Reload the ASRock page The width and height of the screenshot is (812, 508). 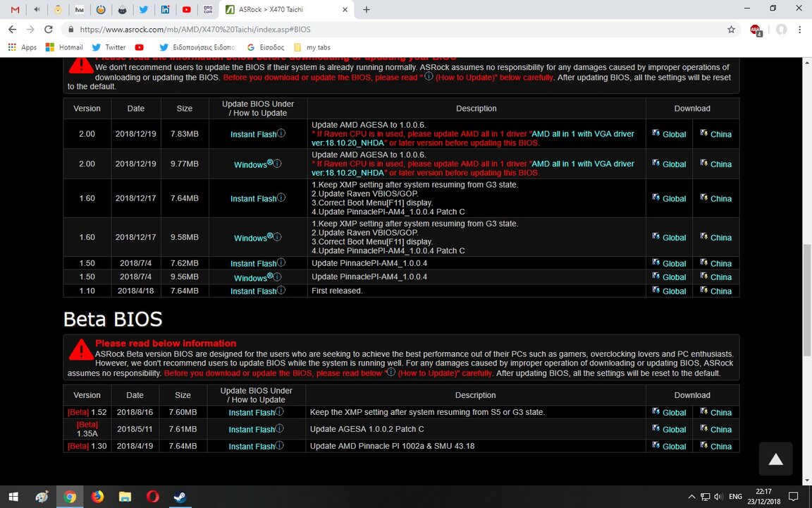pos(48,30)
